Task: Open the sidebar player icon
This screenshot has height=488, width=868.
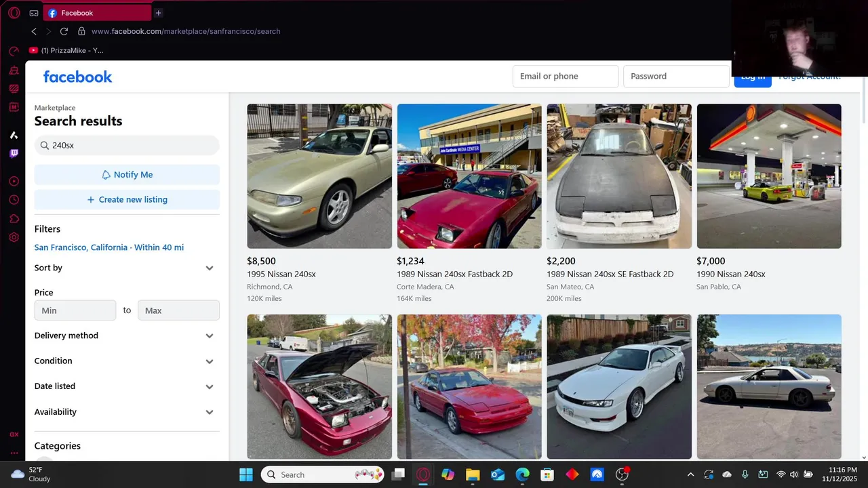Action: coord(14,182)
